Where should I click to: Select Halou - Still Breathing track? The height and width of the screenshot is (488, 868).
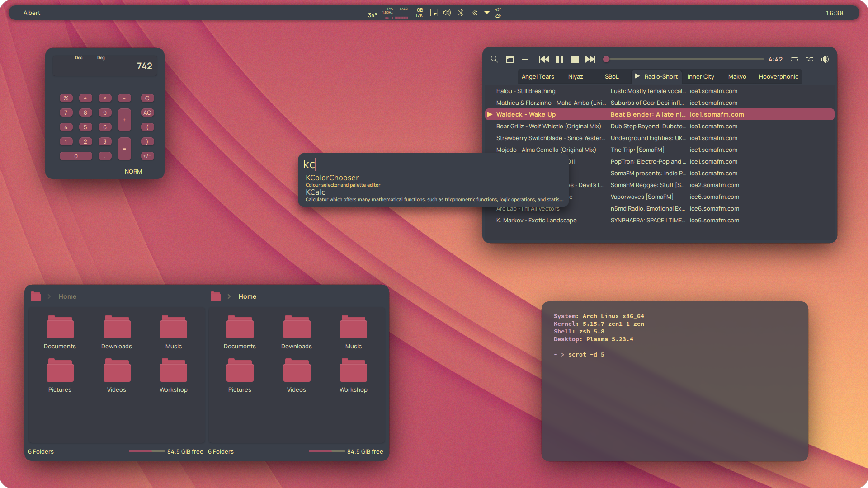pos(660,91)
